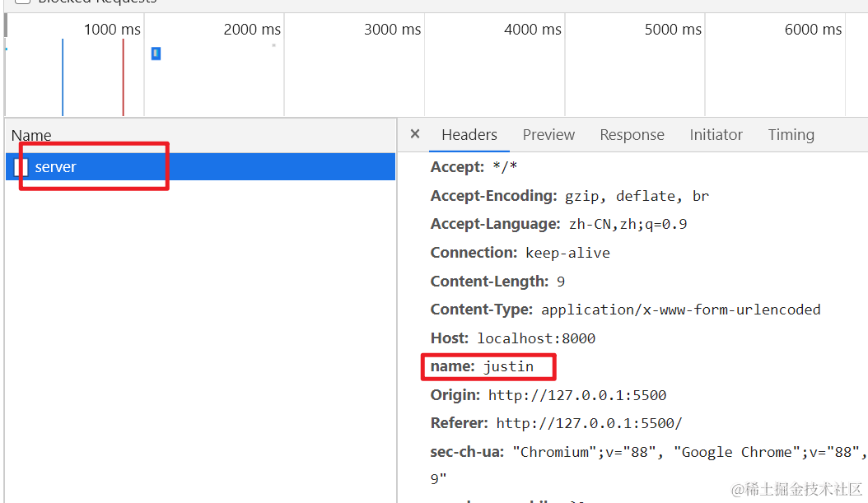Click the Connection value keep-alive
The image size is (868, 503).
(x=567, y=253)
